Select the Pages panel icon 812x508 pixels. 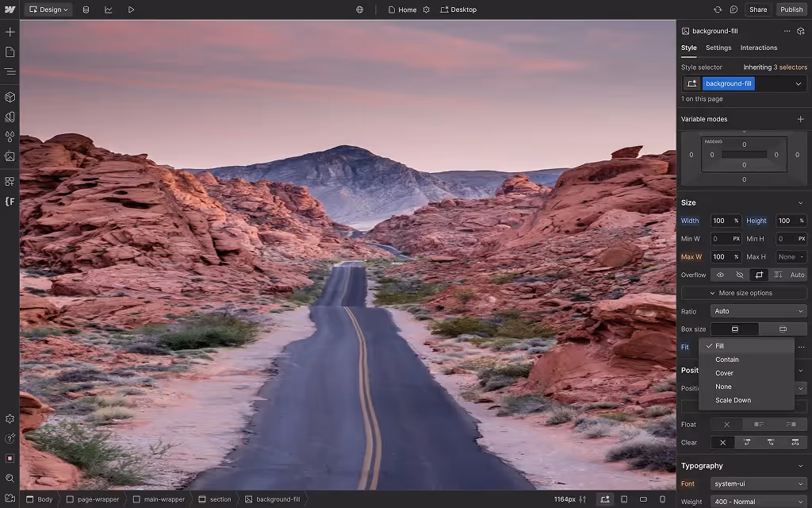point(10,52)
